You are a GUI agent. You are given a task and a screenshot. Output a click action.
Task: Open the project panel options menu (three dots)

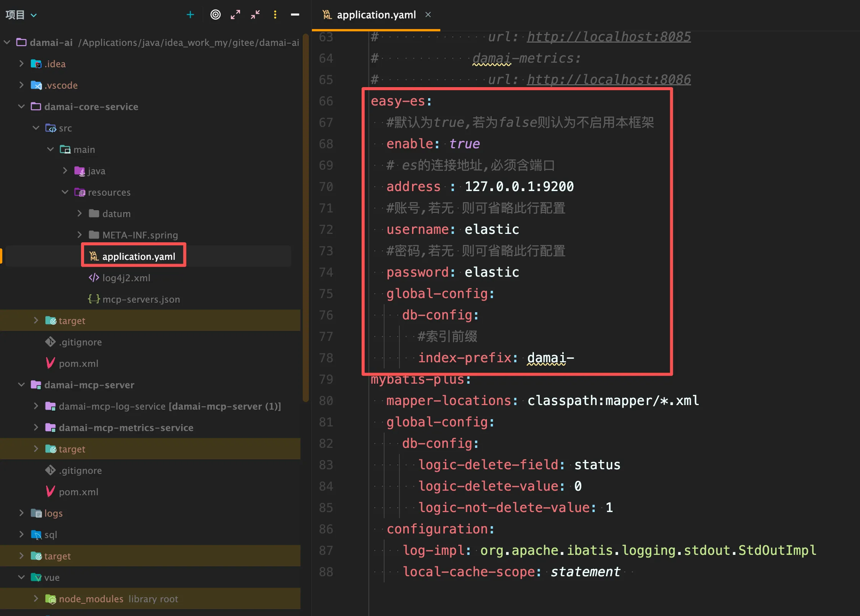pos(275,15)
